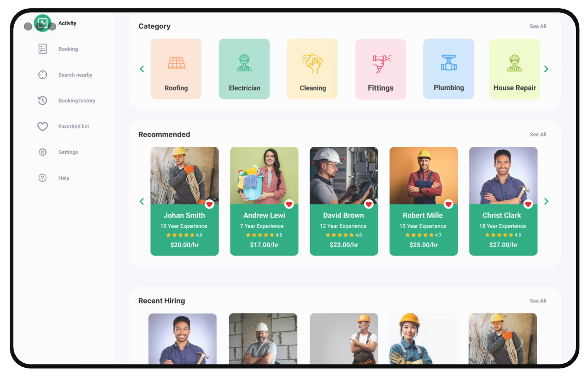Advance Recommended carousel with right chevron
Image resolution: width=588 pixels, height=377 pixels.
(546, 201)
